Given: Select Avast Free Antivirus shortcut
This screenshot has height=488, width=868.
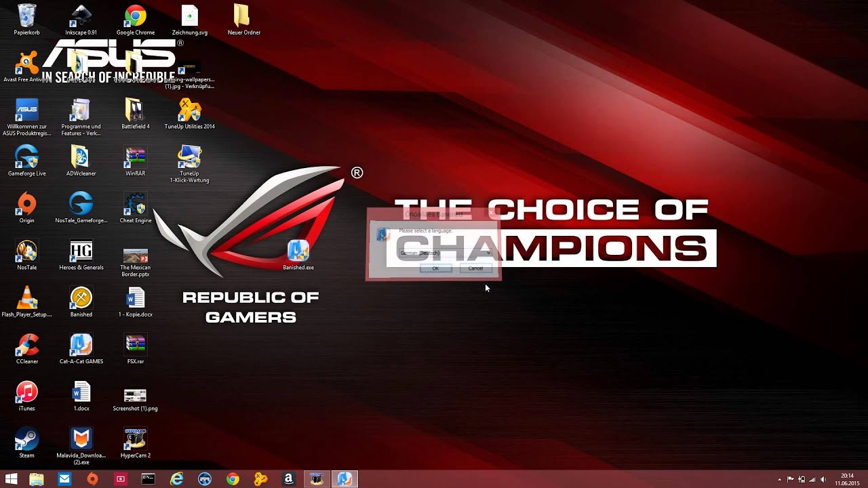Looking at the screenshot, I should (x=27, y=67).
